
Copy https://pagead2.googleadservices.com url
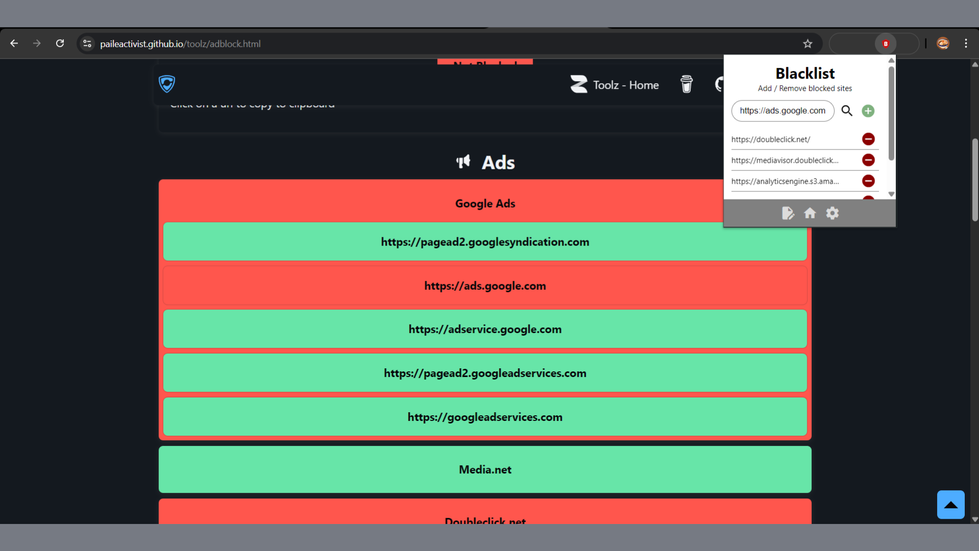point(485,373)
